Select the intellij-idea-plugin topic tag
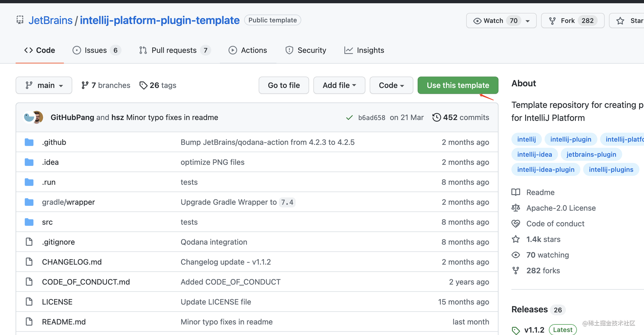The height and width of the screenshot is (335, 644). [546, 169]
